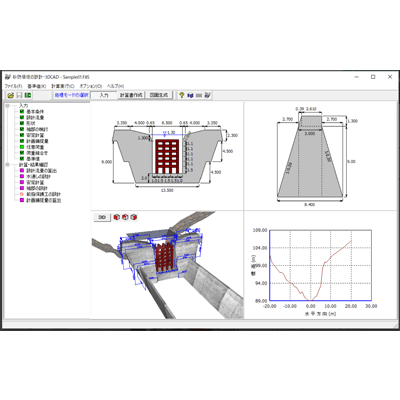The image size is (400, 400).
Task: Select 袖部の検討 in the input tree
Action: 37,129
